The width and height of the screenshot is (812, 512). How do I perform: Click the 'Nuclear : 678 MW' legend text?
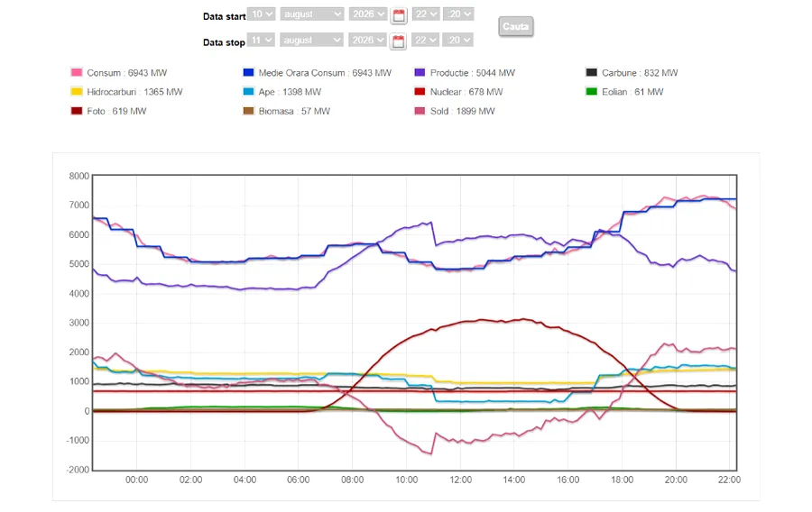tap(466, 92)
